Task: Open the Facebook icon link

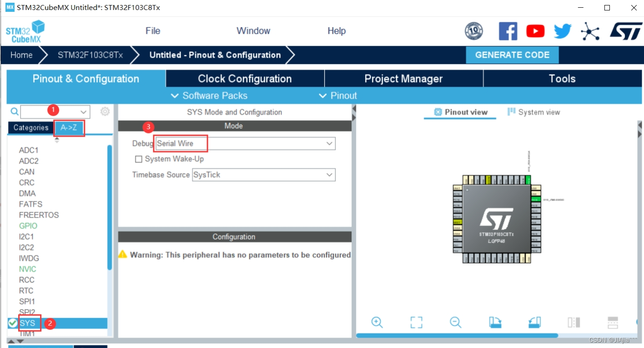Action: pos(508,31)
